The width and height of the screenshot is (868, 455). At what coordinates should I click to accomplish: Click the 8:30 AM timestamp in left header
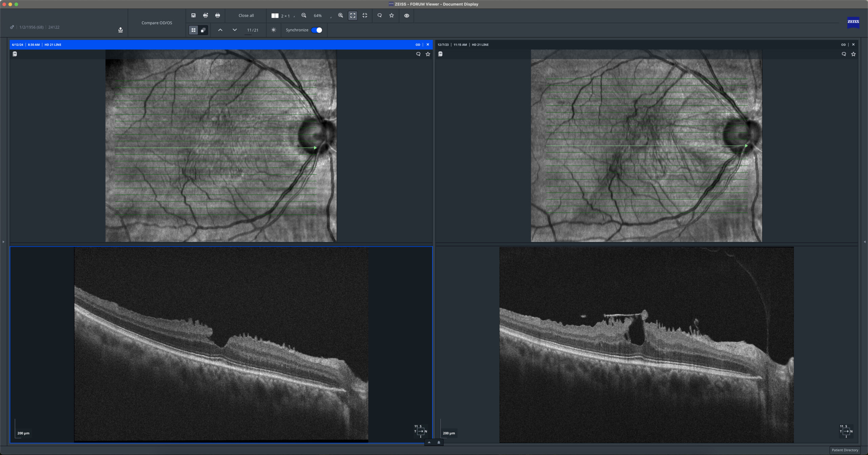point(34,45)
